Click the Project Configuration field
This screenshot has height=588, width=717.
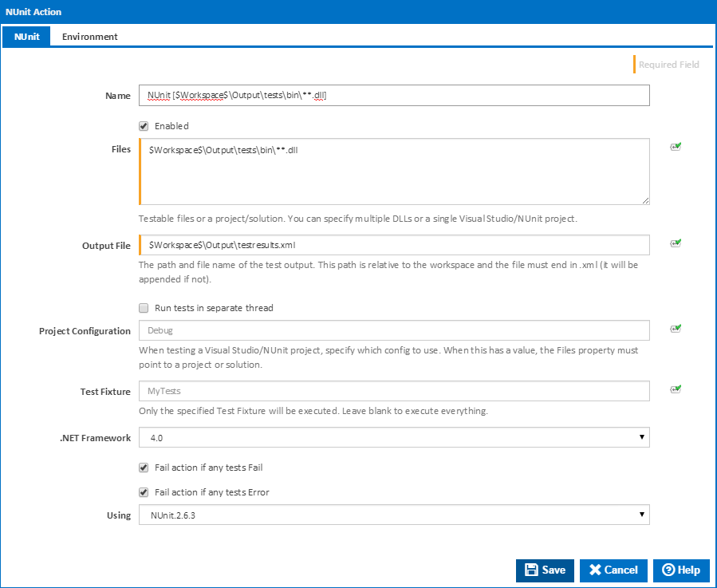pos(394,330)
